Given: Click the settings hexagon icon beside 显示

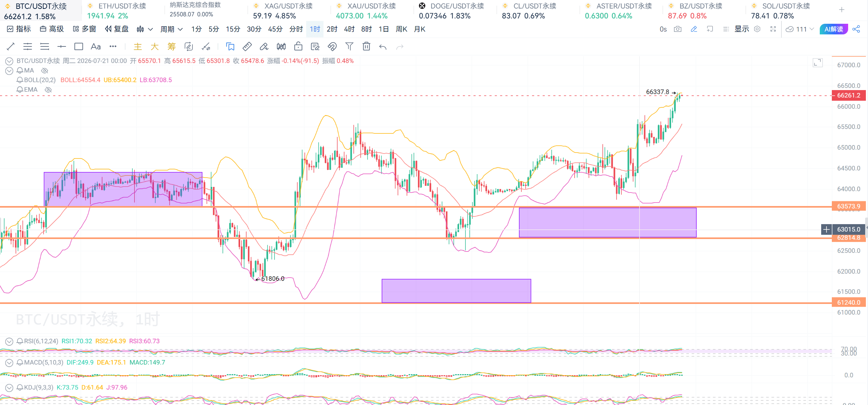Looking at the screenshot, I should pos(757,29).
